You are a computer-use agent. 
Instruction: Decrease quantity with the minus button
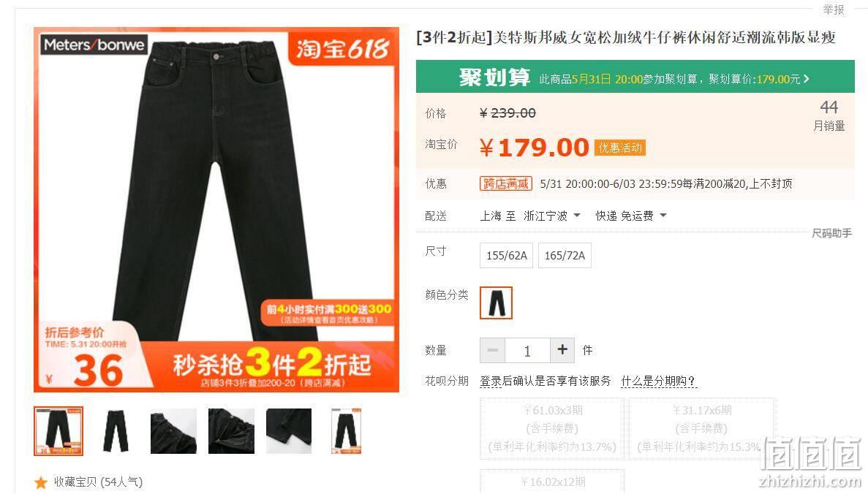point(493,350)
